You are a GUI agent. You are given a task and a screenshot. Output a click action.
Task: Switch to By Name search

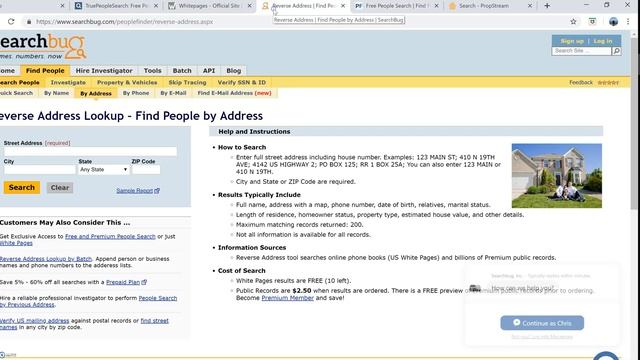point(56,93)
